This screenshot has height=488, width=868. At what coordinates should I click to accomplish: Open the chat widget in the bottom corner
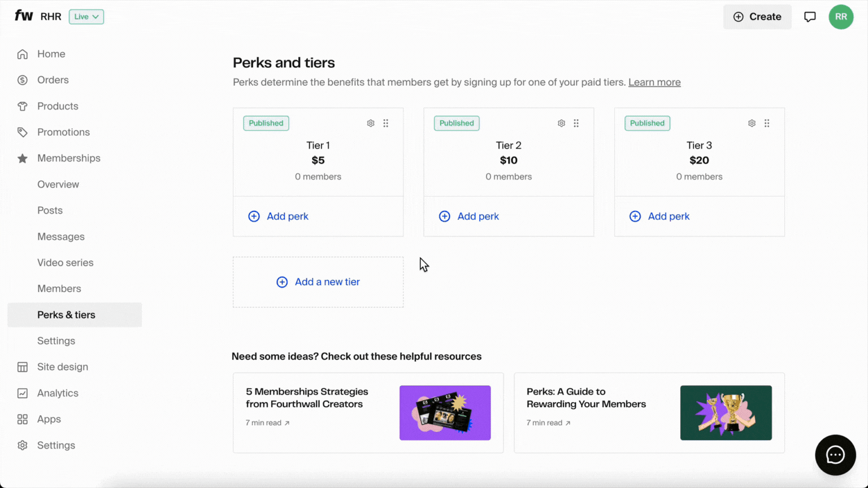tap(835, 455)
